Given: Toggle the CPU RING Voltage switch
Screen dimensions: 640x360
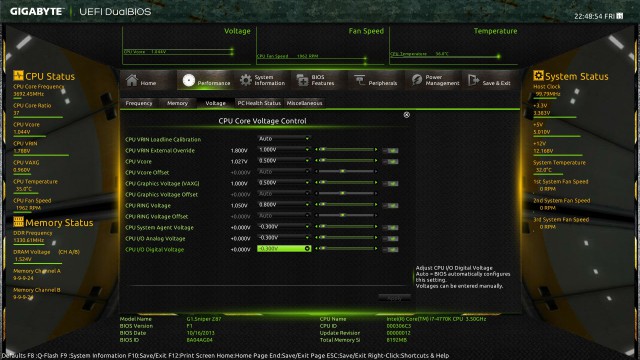Looking at the screenshot, I should coord(391,206).
